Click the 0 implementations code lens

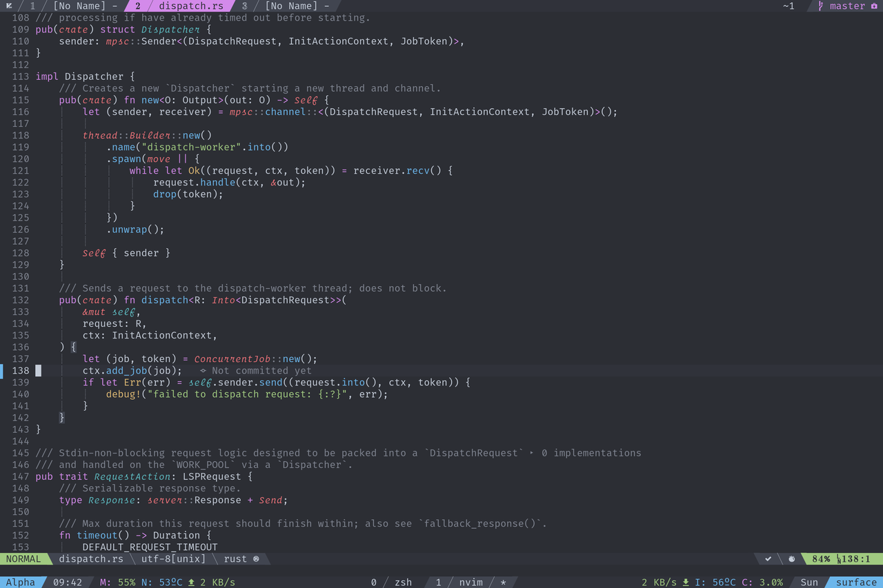tap(591, 453)
